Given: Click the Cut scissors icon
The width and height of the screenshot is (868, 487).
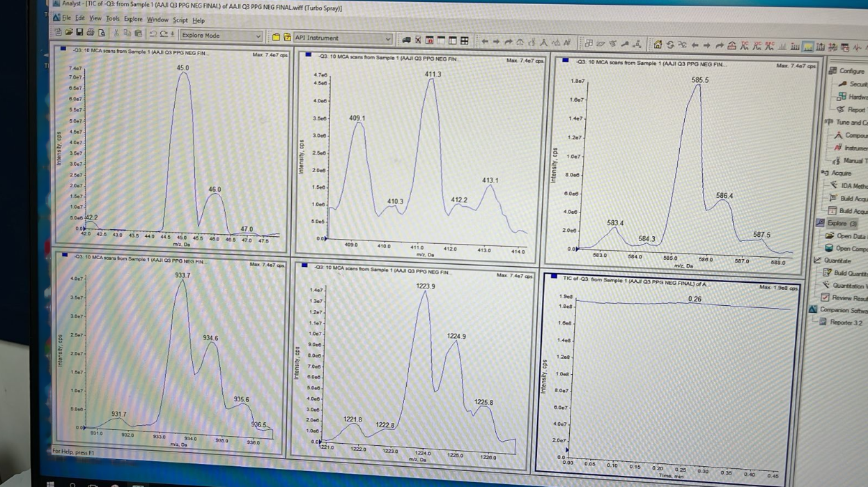Looking at the screenshot, I should pos(116,33).
